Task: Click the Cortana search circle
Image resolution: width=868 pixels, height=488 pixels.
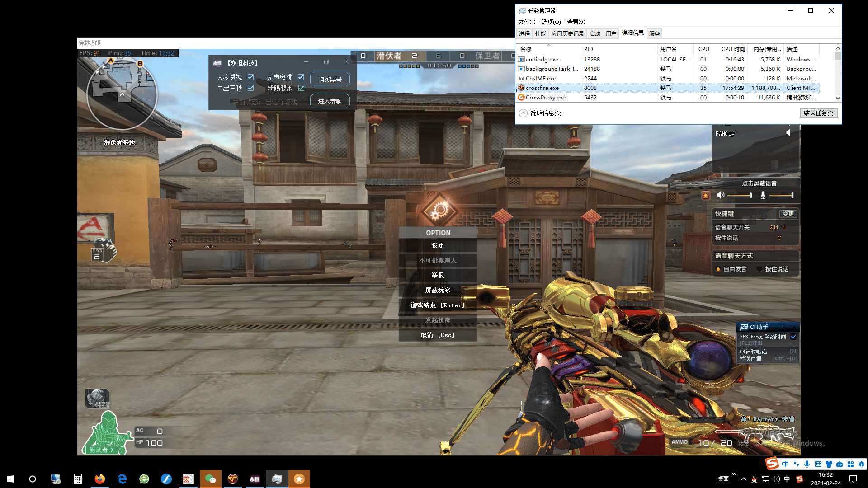Action: 33,479
